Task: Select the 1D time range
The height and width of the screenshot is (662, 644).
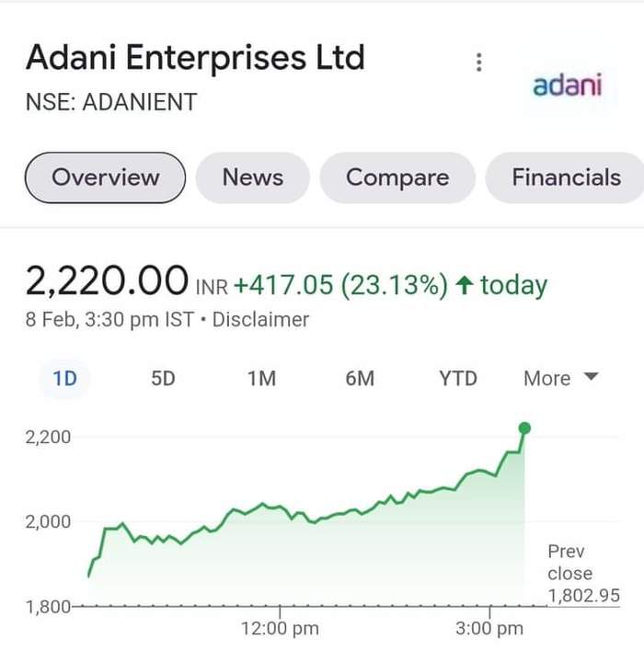Action: (x=65, y=378)
